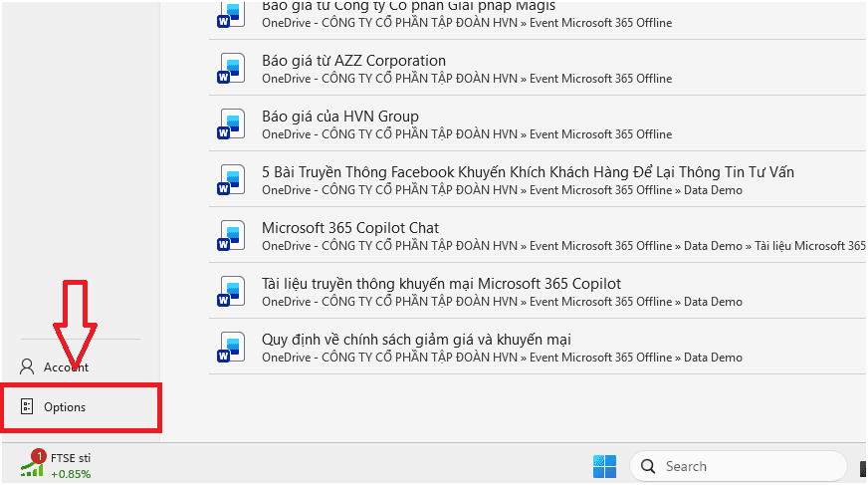Click Word icon beside HVN Group file
868x485 pixels.
click(x=231, y=124)
